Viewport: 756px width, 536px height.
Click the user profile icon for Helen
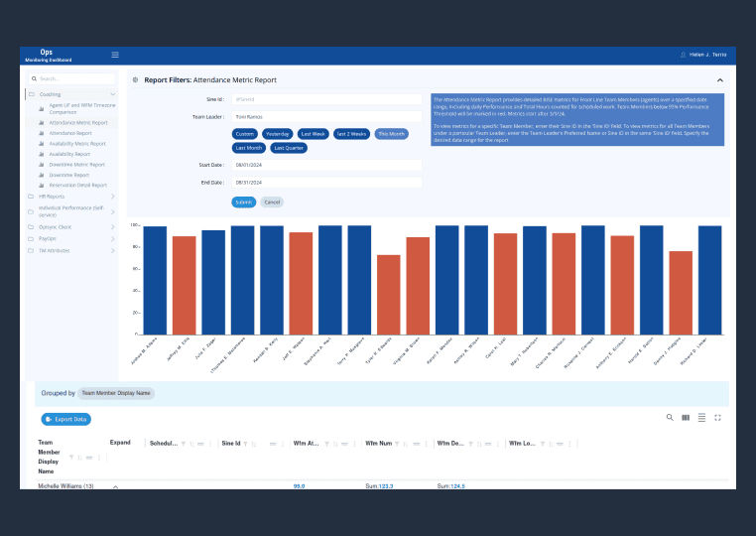(x=683, y=55)
